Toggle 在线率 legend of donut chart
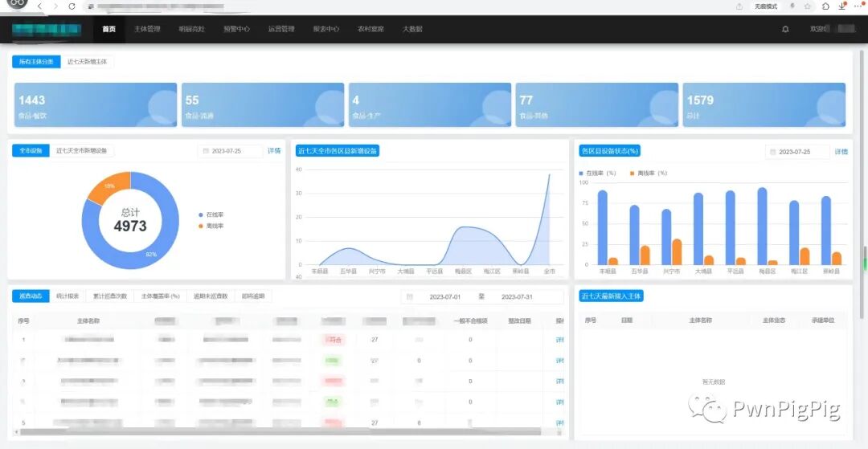The image size is (868, 449). 211,214
